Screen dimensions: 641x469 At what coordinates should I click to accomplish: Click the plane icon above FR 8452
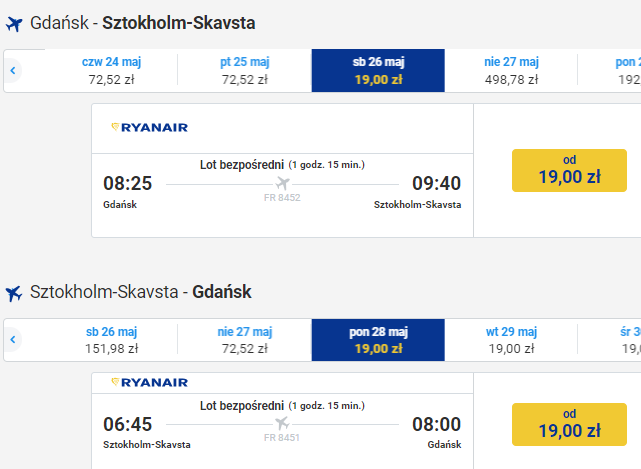tap(282, 183)
